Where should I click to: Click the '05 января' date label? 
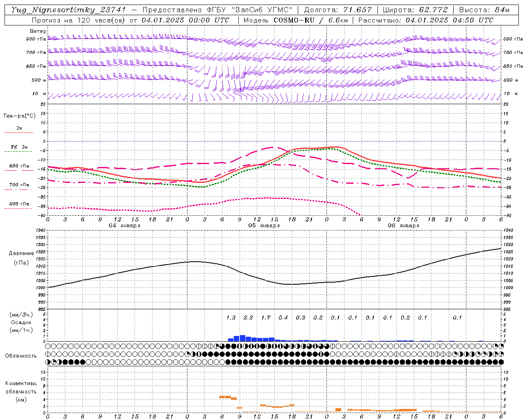coord(264,226)
